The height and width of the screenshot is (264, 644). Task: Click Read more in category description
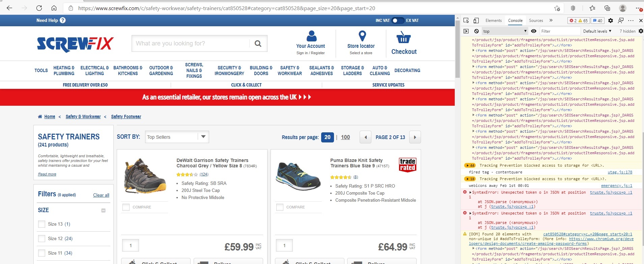47,174
